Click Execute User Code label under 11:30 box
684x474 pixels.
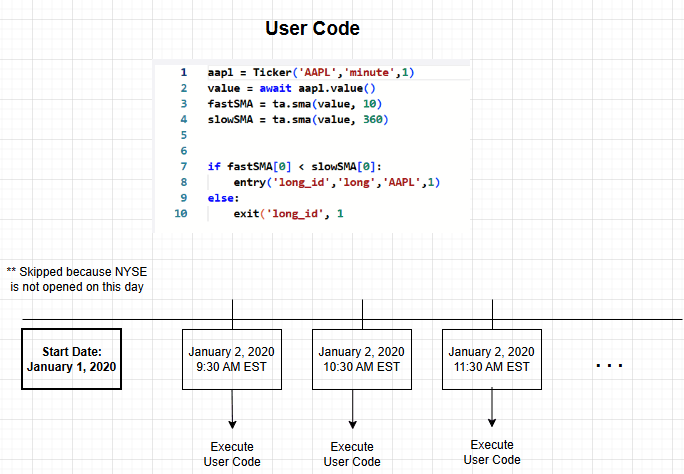coord(492,452)
